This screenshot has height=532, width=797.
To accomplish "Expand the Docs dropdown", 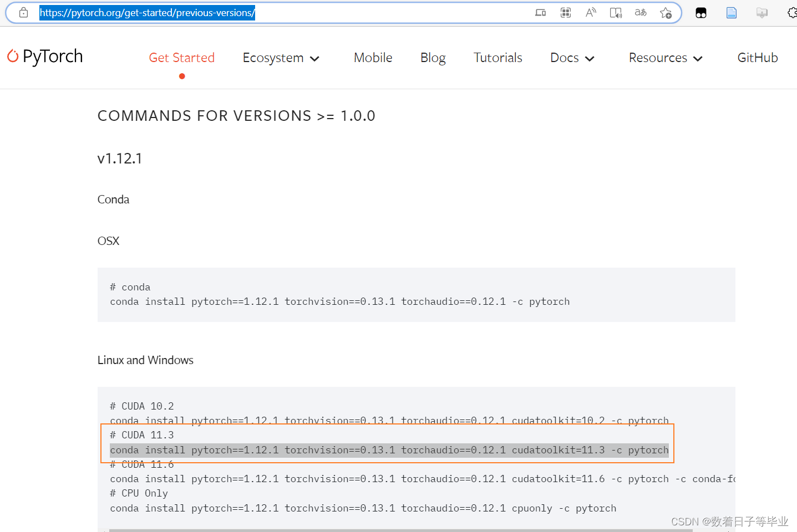I will [x=572, y=58].
